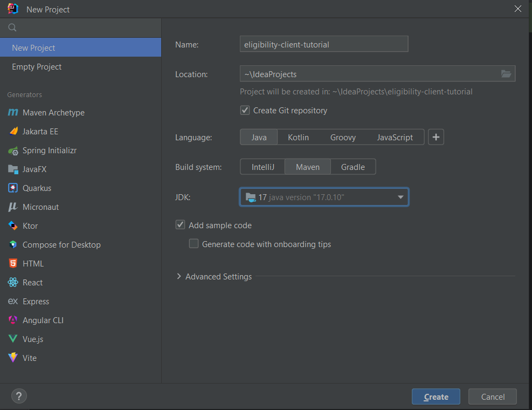Click the Create button
This screenshot has height=410, width=532.
(x=436, y=397)
